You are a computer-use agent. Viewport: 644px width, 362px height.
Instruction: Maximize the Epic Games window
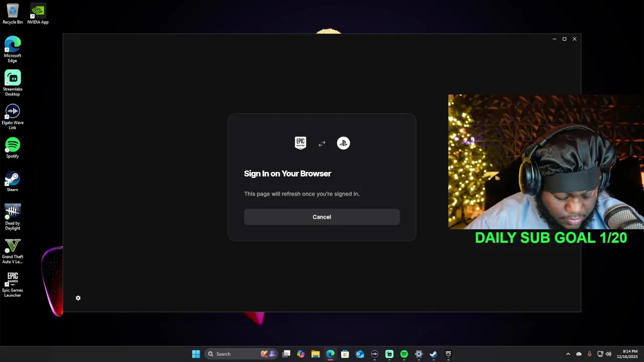coord(565,39)
